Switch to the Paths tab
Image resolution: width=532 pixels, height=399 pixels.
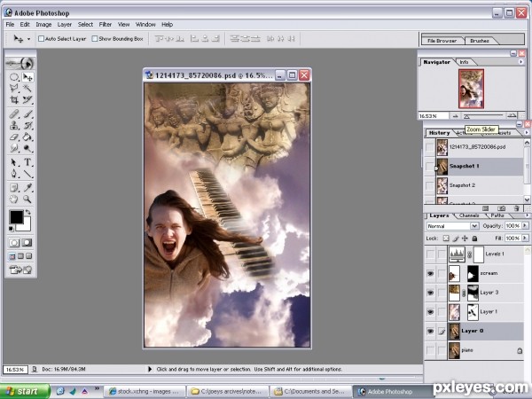click(497, 215)
